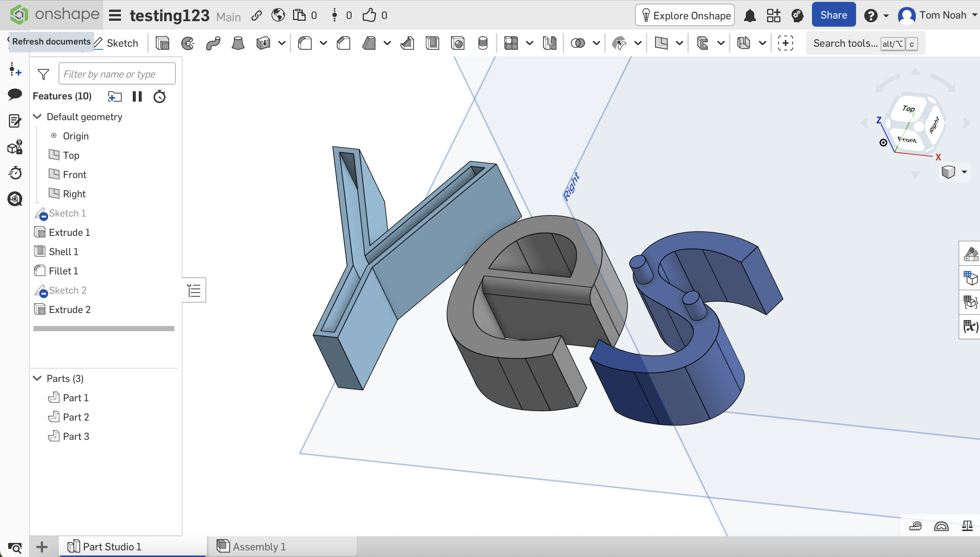This screenshot has width=980, height=557.
Task: Click the Boolean tool icon
Action: coord(578,43)
